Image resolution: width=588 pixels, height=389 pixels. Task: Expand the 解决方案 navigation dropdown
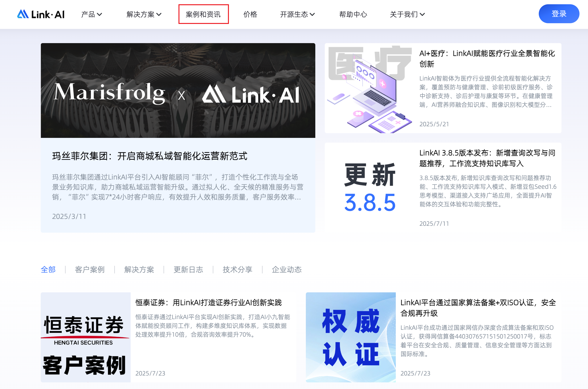[144, 14]
